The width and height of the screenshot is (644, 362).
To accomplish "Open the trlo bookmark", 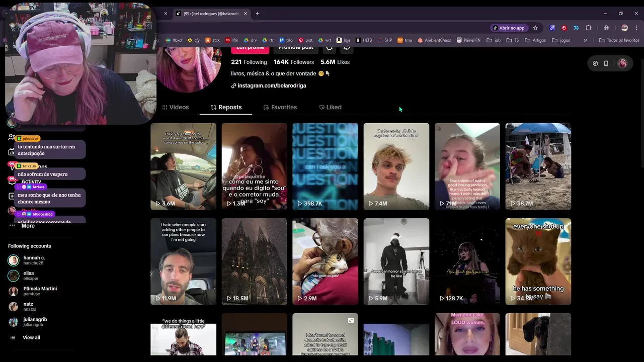I will 286,40.
